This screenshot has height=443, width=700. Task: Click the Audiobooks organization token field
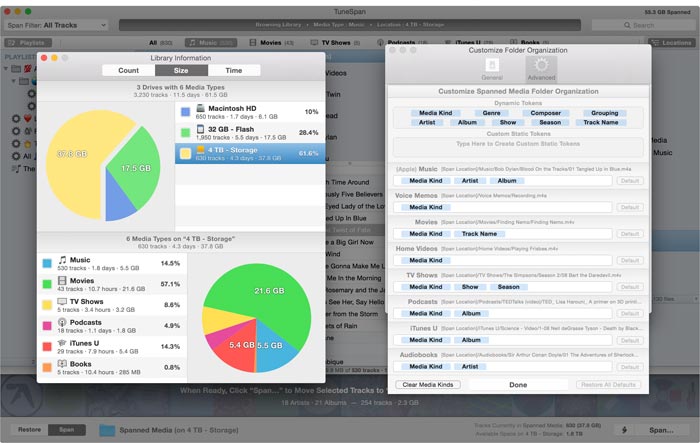point(502,367)
